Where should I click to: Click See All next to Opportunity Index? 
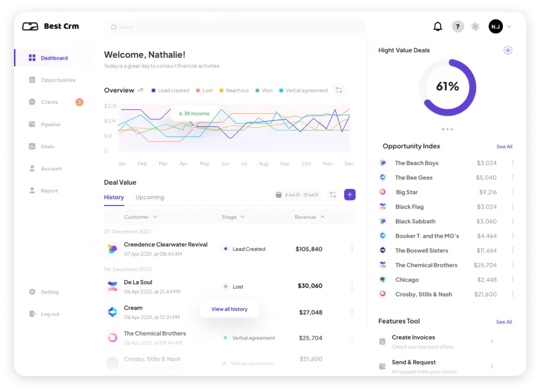click(x=504, y=146)
